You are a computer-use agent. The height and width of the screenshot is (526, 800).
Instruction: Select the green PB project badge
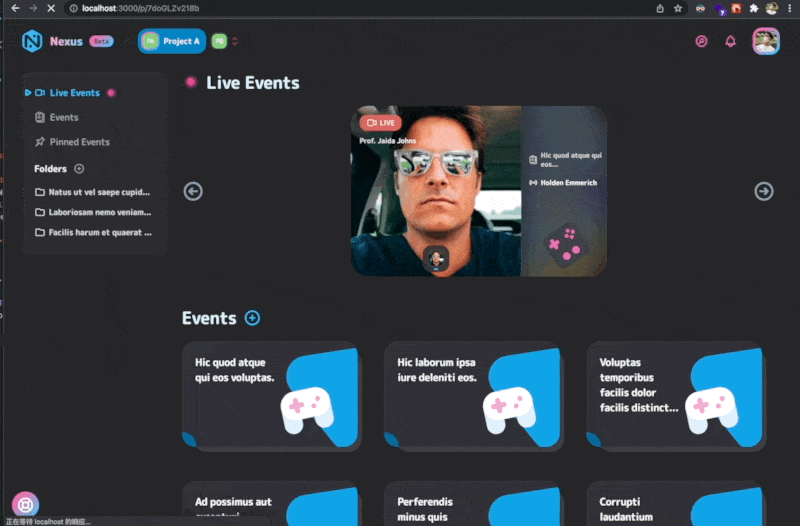(219, 41)
